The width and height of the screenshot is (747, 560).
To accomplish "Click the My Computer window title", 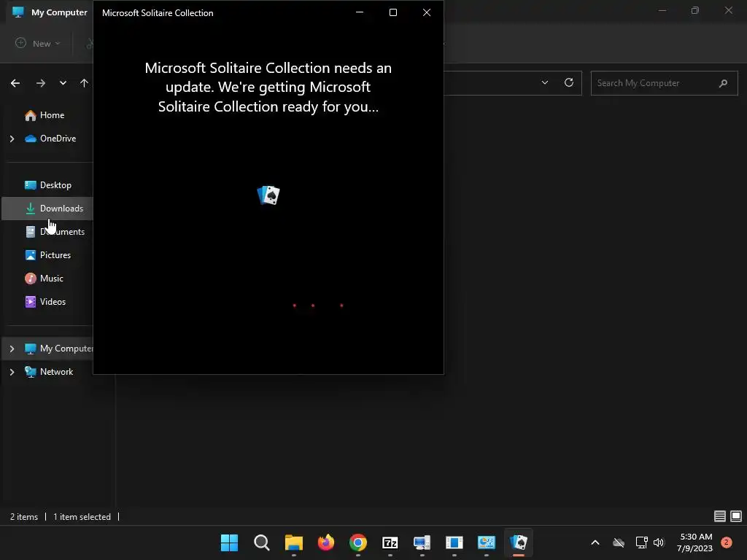I will (x=59, y=12).
